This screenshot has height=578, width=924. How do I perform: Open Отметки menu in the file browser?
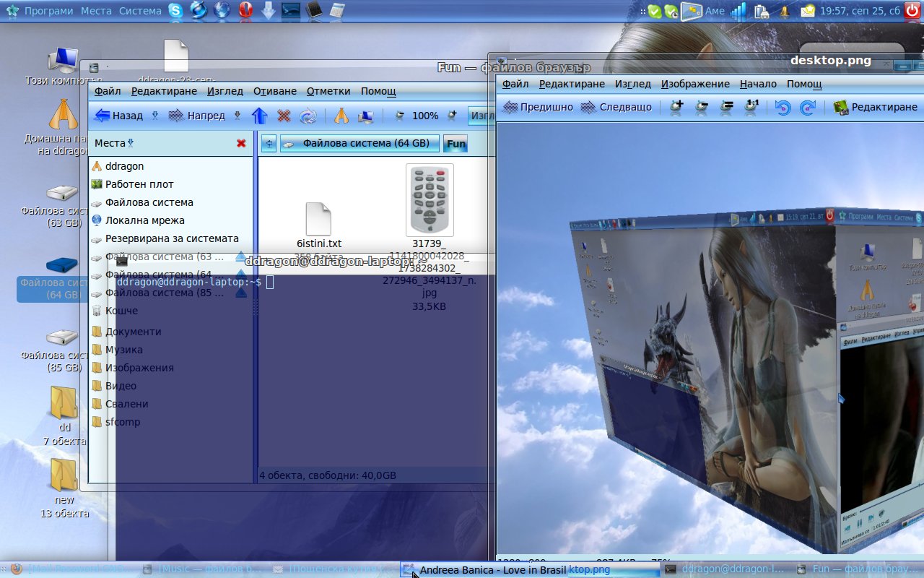point(328,91)
